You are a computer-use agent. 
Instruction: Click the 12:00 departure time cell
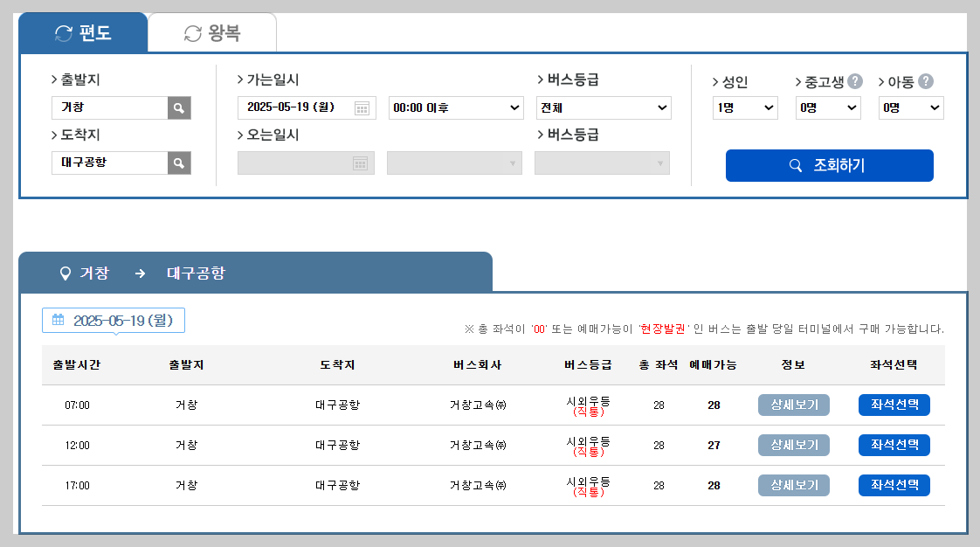(78, 445)
